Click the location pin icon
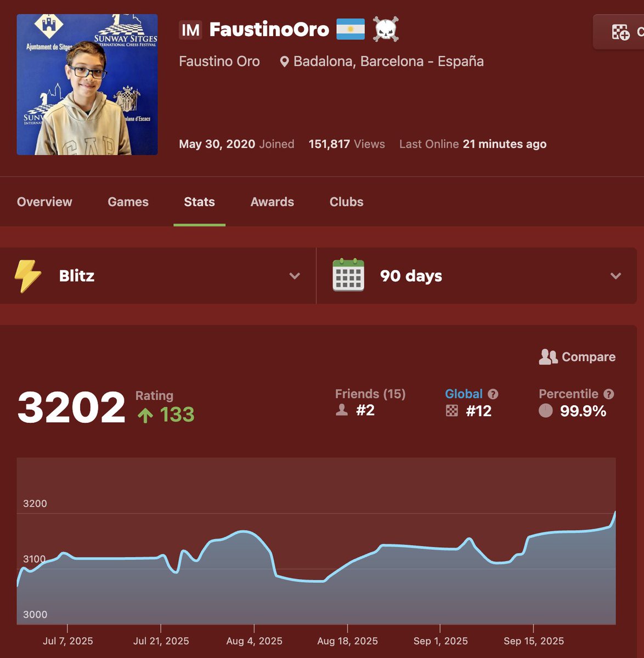This screenshot has width=644, height=658. coord(284,61)
